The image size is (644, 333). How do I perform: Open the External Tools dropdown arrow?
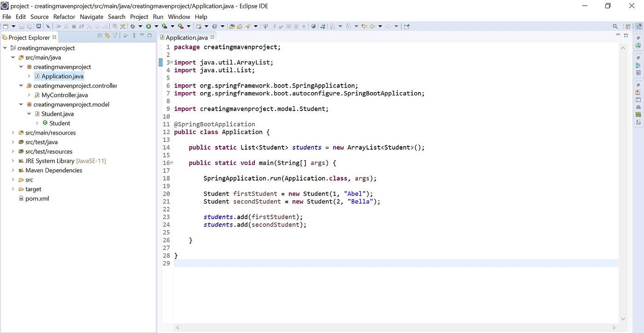pyautogui.click(x=189, y=26)
